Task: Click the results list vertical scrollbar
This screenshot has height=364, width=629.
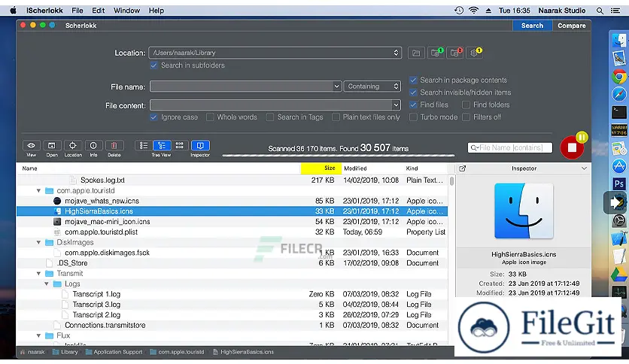Action: [x=451, y=181]
